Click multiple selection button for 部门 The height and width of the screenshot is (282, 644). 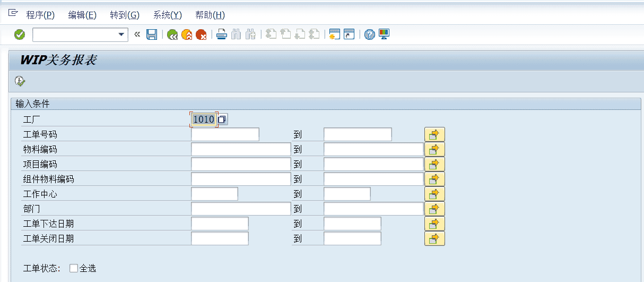tap(434, 209)
